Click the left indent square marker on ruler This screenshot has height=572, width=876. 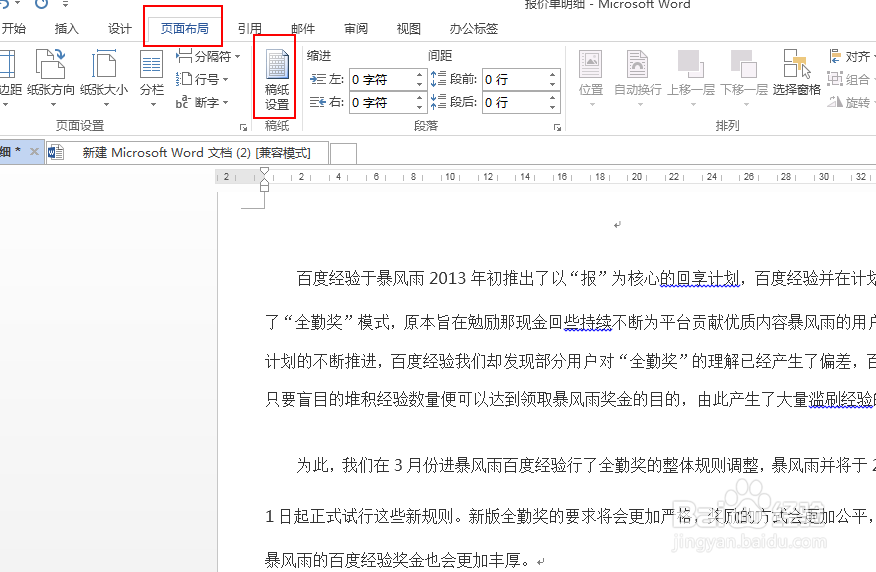tap(264, 187)
